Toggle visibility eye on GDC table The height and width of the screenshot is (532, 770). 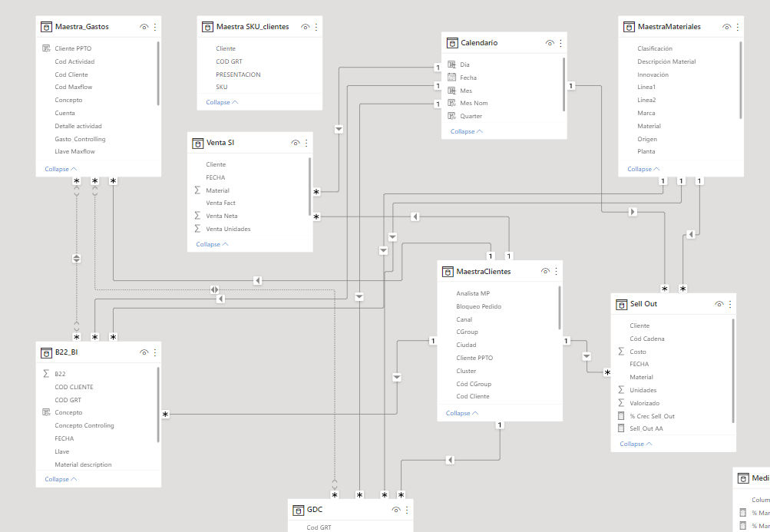396,510
